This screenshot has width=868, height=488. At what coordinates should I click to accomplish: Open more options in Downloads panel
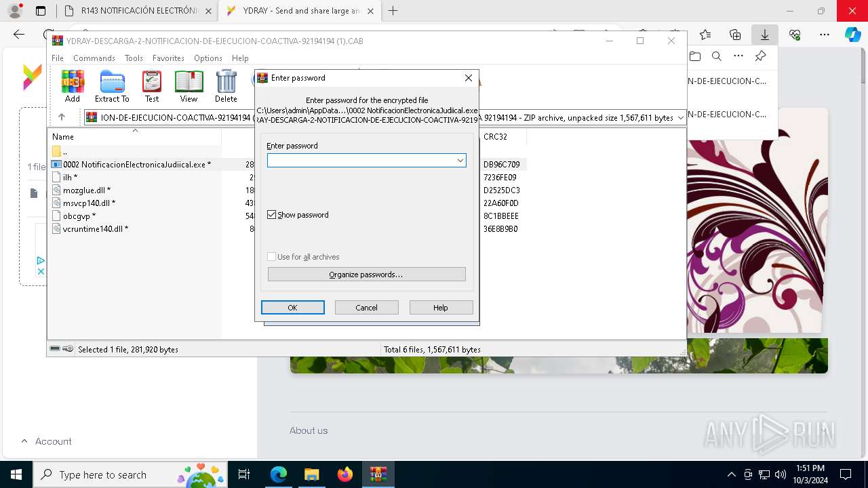[x=738, y=56]
